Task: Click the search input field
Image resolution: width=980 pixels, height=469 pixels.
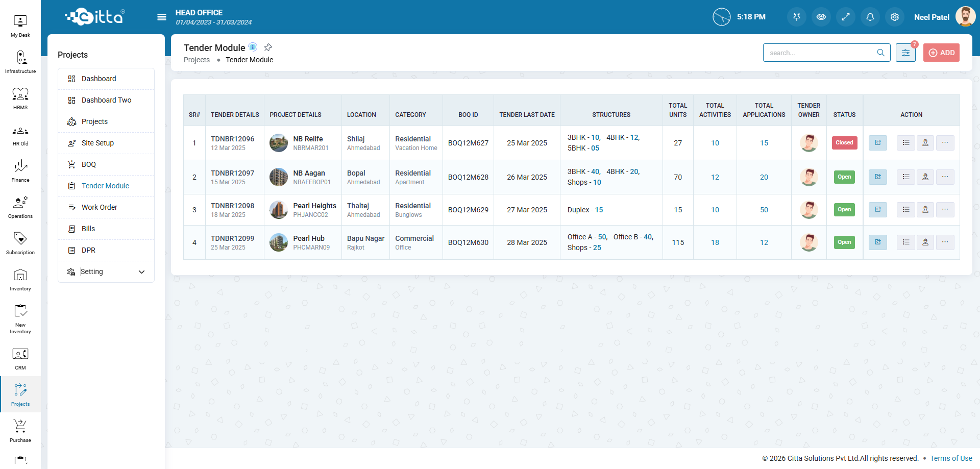Action: [821, 53]
